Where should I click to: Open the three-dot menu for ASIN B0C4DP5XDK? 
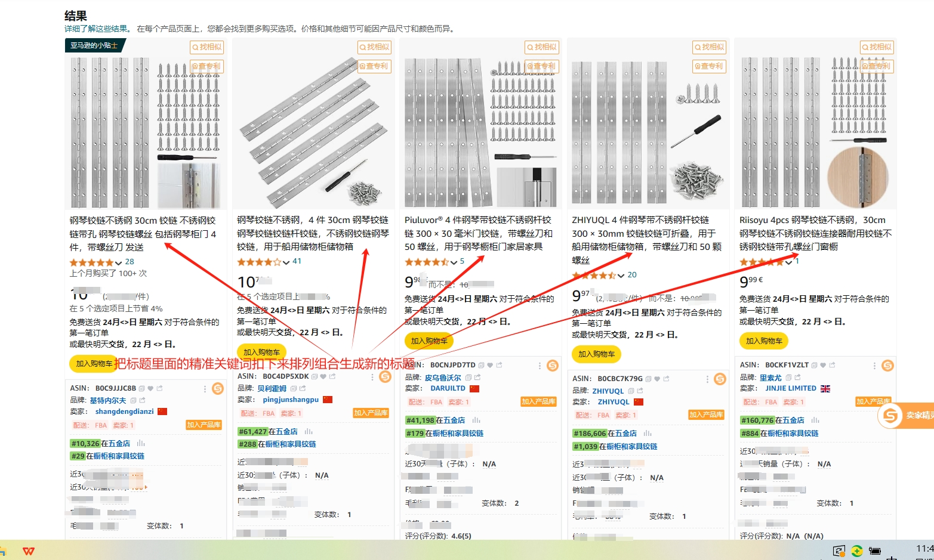click(x=372, y=377)
